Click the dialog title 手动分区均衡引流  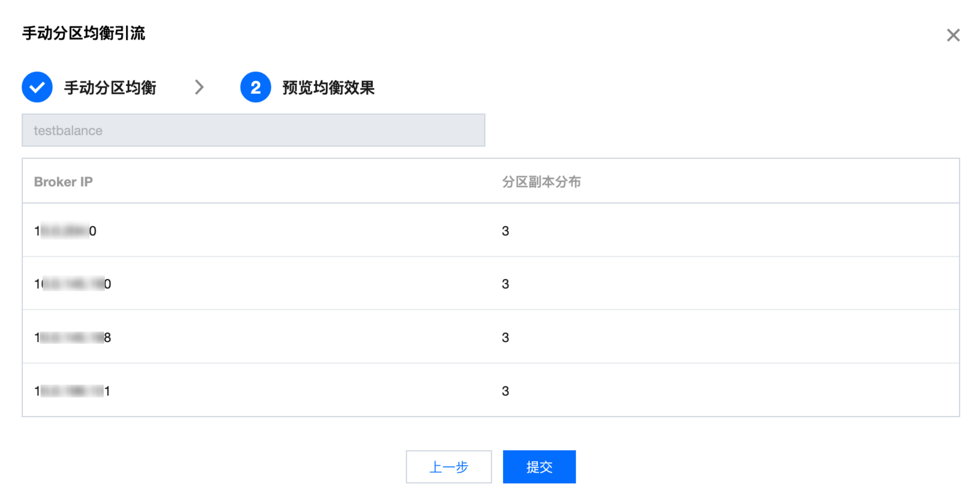[x=84, y=33]
